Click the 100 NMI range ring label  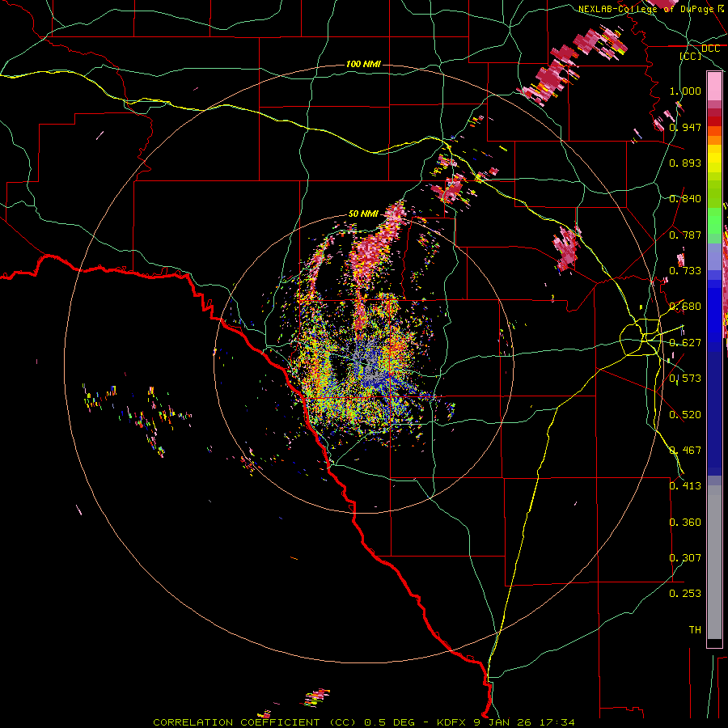tap(363, 64)
